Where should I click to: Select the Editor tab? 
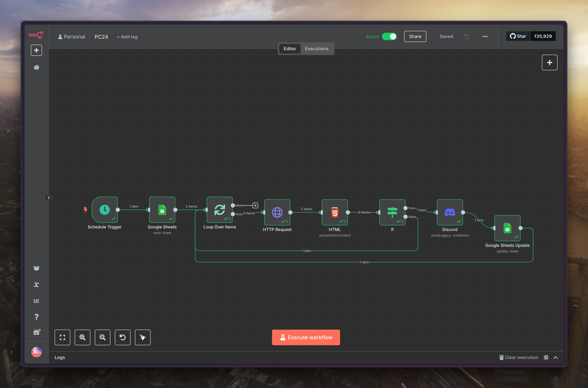tap(290, 49)
